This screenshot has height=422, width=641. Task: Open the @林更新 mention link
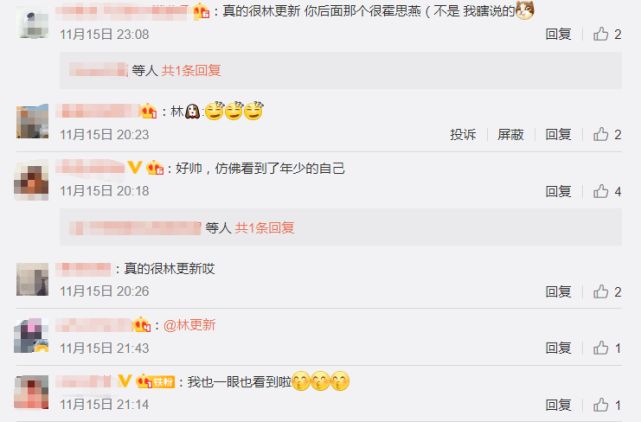[x=189, y=325]
